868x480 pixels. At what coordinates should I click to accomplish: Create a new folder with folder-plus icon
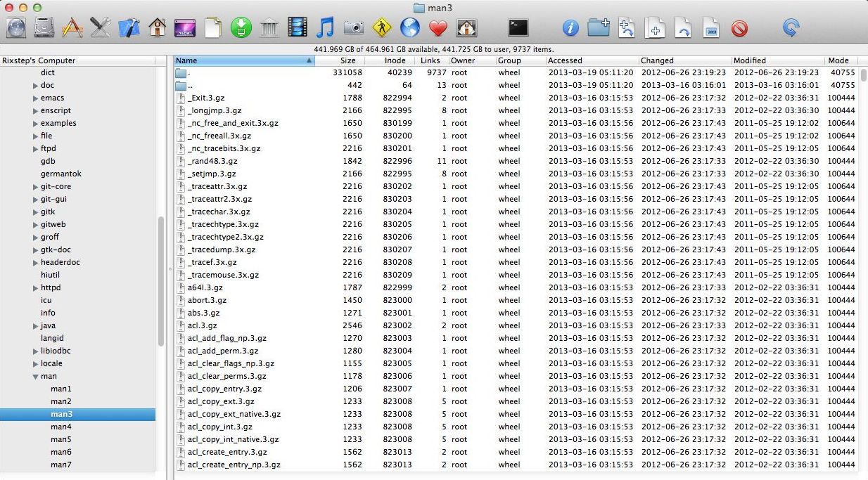coord(599,27)
